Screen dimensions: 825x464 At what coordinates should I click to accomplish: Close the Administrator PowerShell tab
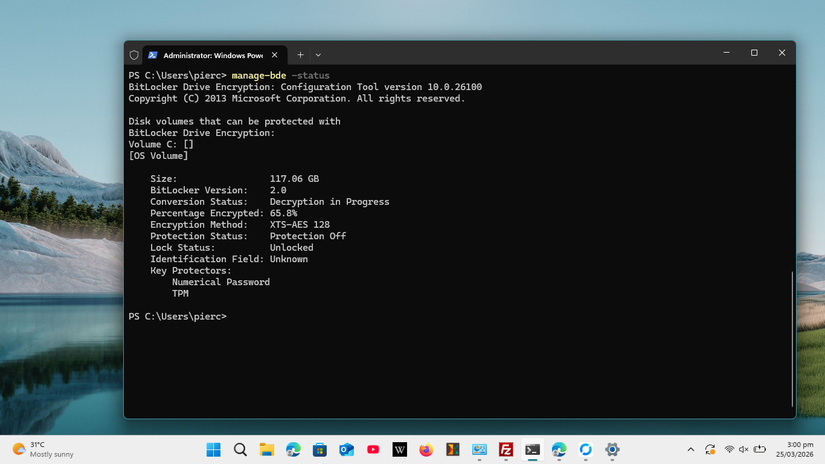(275, 55)
